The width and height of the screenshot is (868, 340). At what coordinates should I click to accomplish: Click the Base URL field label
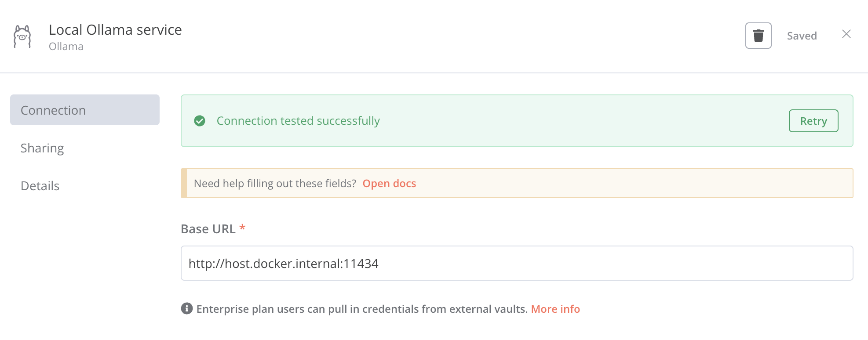pyautogui.click(x=208, y=229)
